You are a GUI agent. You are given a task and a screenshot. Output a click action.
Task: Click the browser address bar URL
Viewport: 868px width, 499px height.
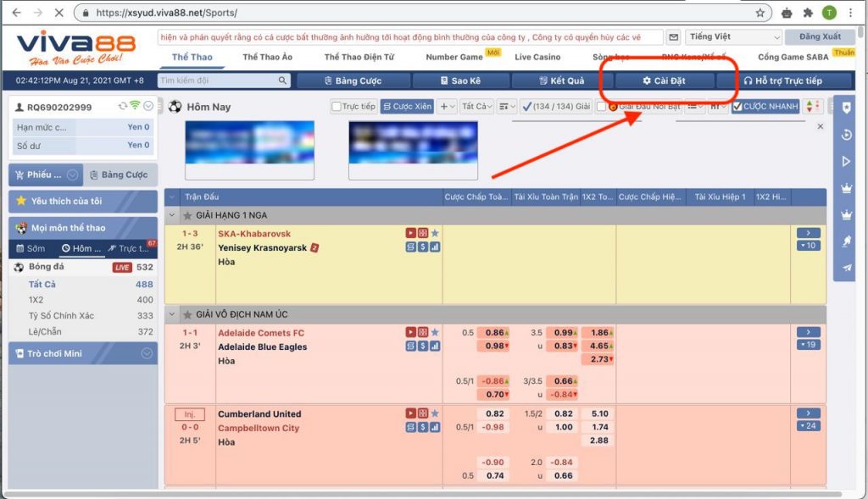tap(166, 13)
